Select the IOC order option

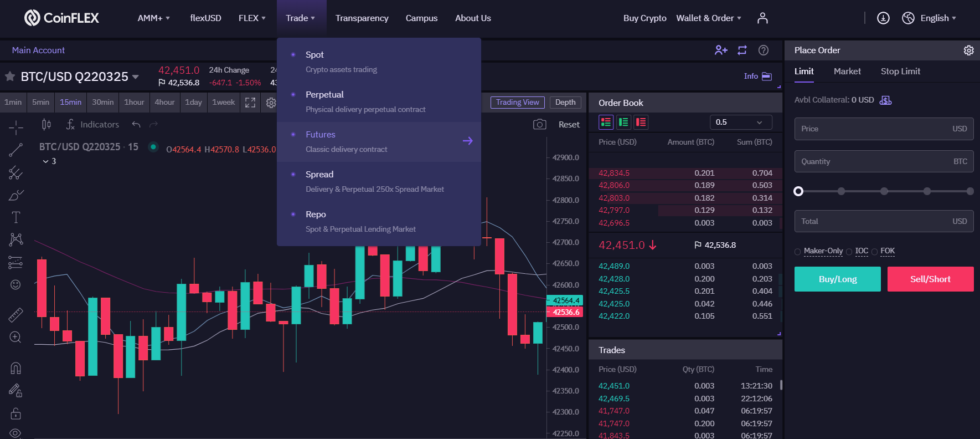(849, 252)
